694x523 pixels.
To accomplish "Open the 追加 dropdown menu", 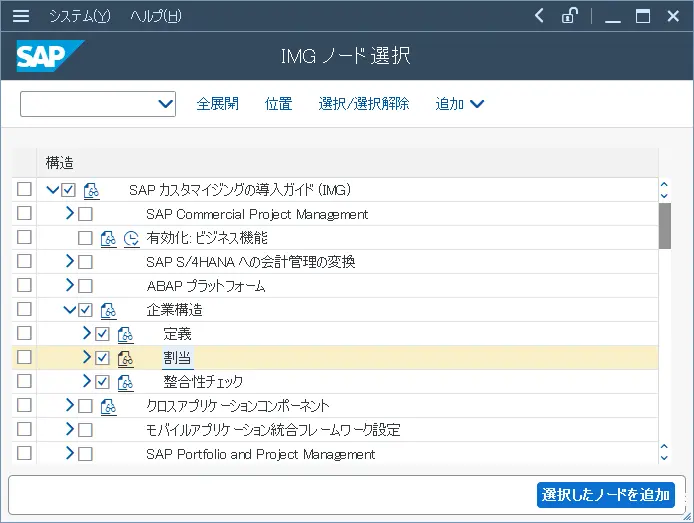I will [459, 104].
